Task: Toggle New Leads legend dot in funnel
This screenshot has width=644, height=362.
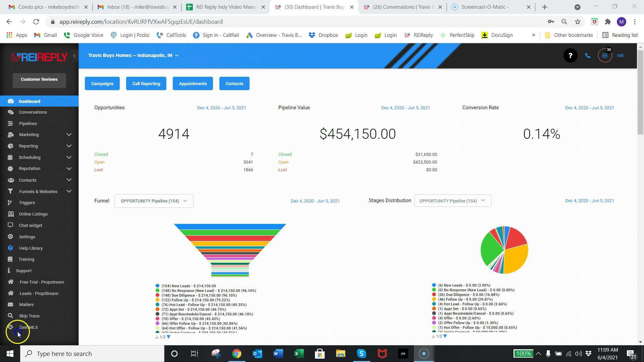Action: 157,286
